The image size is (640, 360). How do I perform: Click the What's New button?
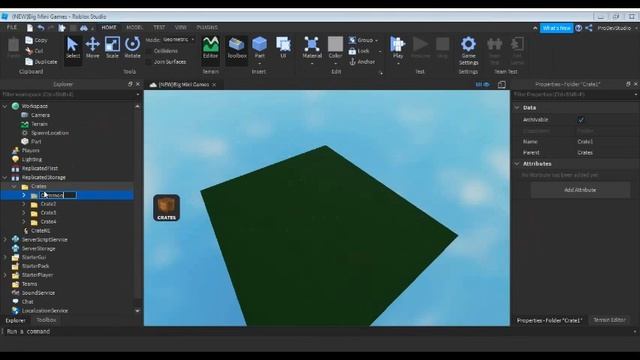556,28
